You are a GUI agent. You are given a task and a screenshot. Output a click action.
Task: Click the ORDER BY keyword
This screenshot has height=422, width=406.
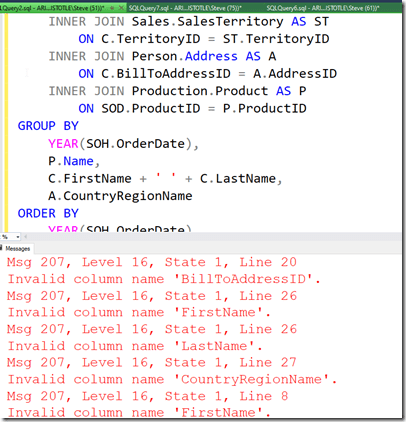pos(48,213)
